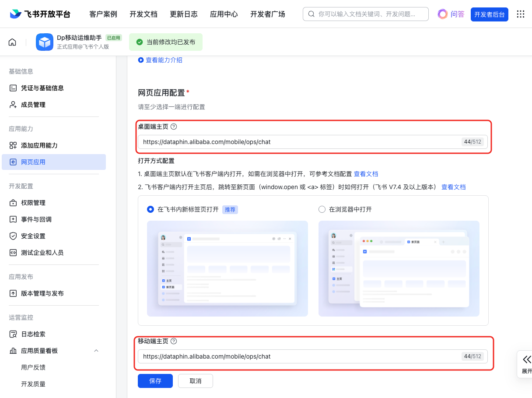The image size is (532, 398).
Task: Open 用户反馈 submenu item
Action: coord(33,367)
